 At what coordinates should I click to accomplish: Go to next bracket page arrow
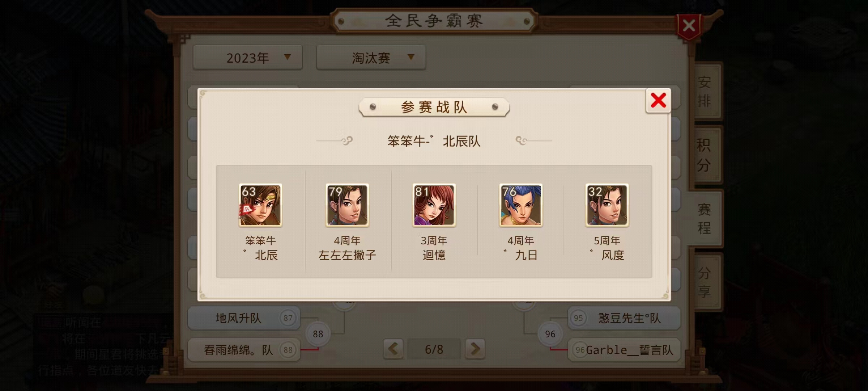click(x=475, y=349)
